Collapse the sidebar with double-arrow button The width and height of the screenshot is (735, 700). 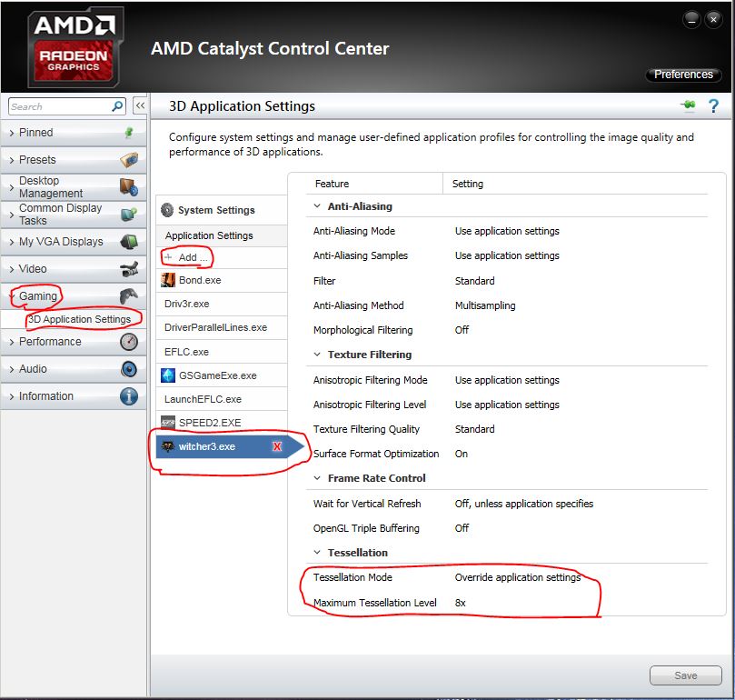(x=140, y=105)
